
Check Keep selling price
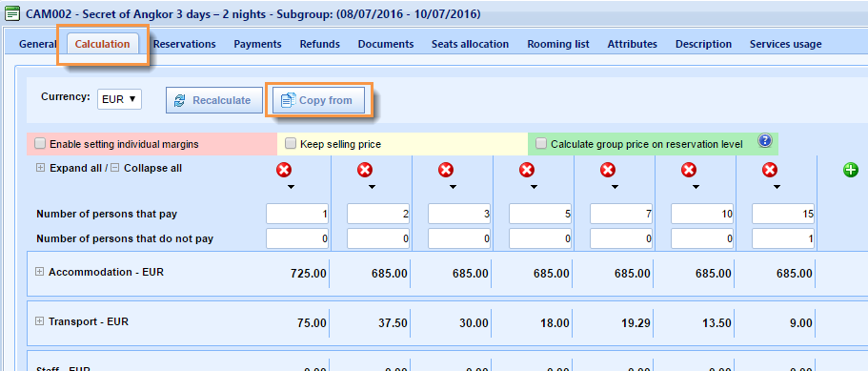[x=291, y=144]
